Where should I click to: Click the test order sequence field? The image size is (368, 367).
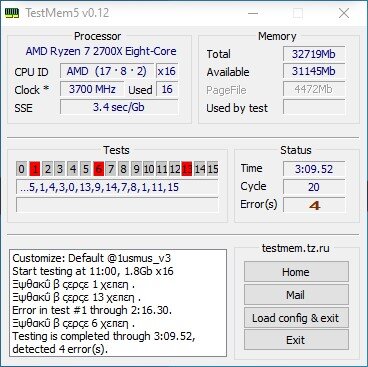[x=117, y=187]
